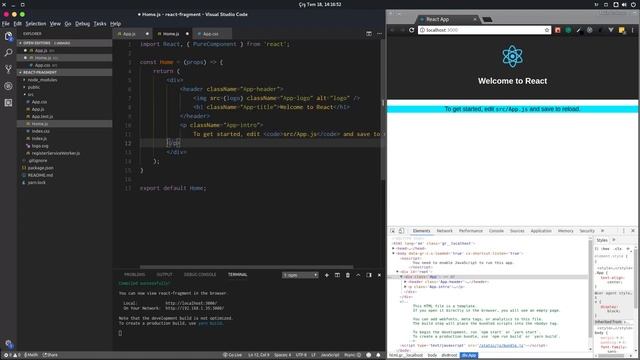Open editor More Actions ellipsis menu

[379, 33]
